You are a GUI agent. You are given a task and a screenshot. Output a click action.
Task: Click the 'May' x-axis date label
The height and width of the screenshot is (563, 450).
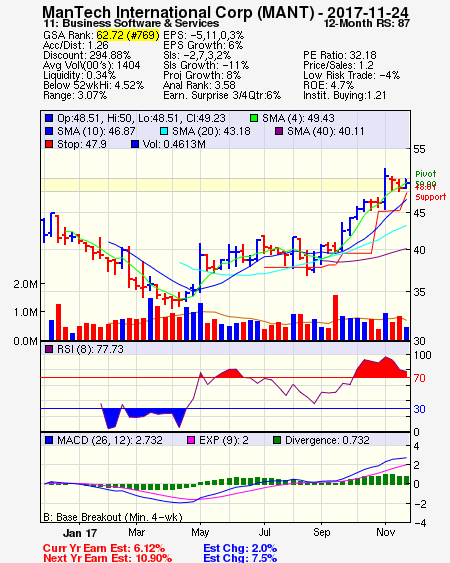click(x=200, y=532)
